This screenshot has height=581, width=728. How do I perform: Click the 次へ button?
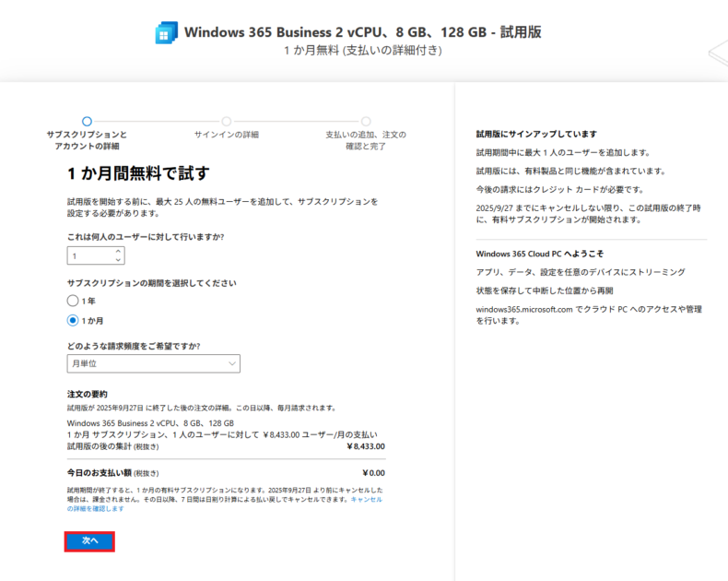point(89,541)
